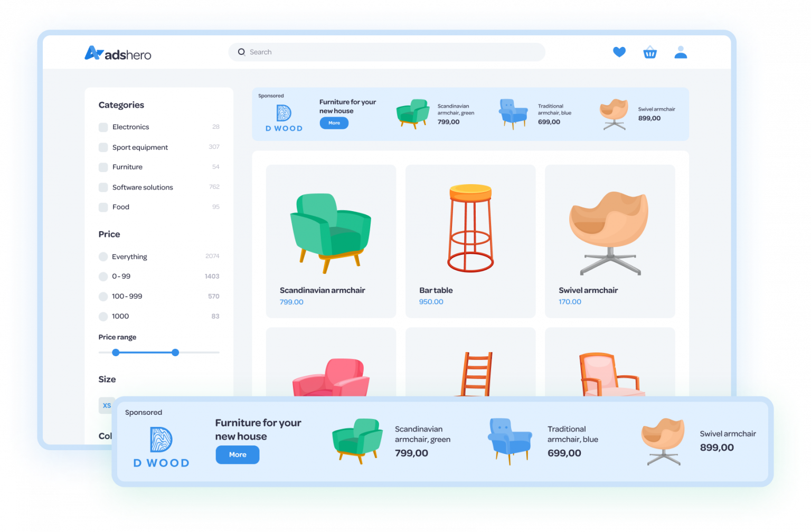This screenshot has width=811, height=532.
Task: Click the right price range slider handle
Action: 175,353
